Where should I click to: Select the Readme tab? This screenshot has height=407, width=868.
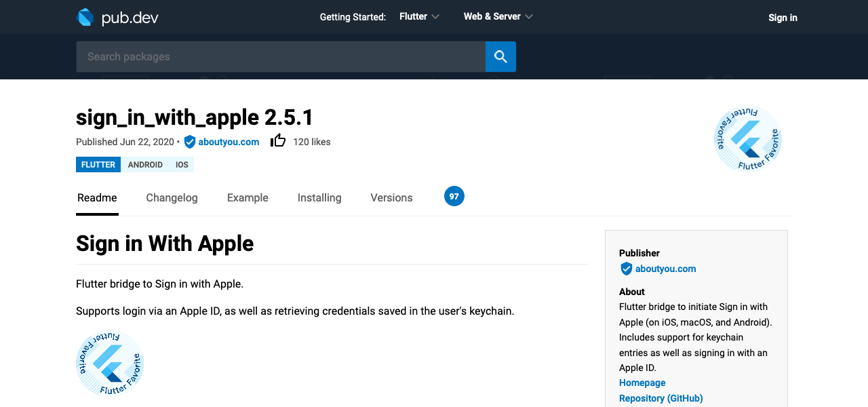click(97, 197)
